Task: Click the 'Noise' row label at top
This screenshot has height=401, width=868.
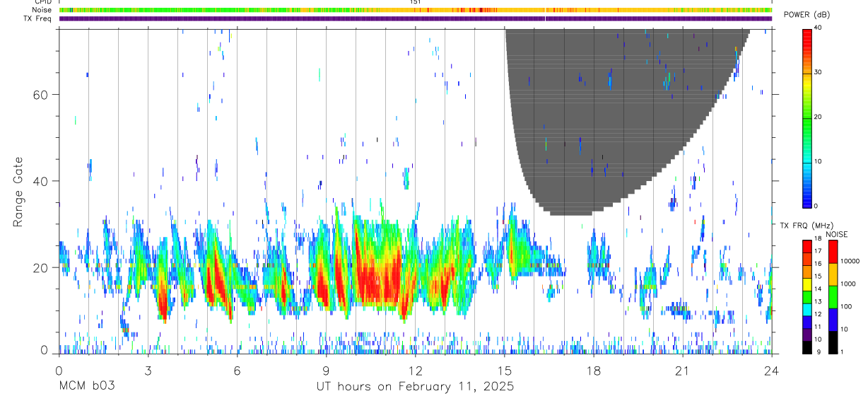Action: click(43, 10)
